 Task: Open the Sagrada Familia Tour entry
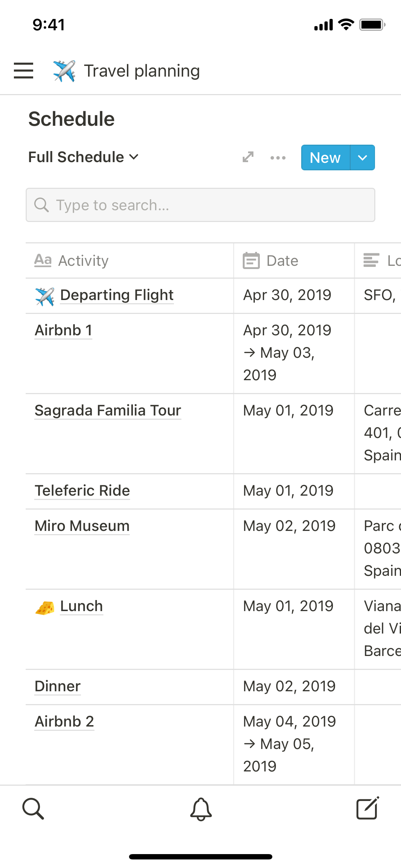[108, 410]
